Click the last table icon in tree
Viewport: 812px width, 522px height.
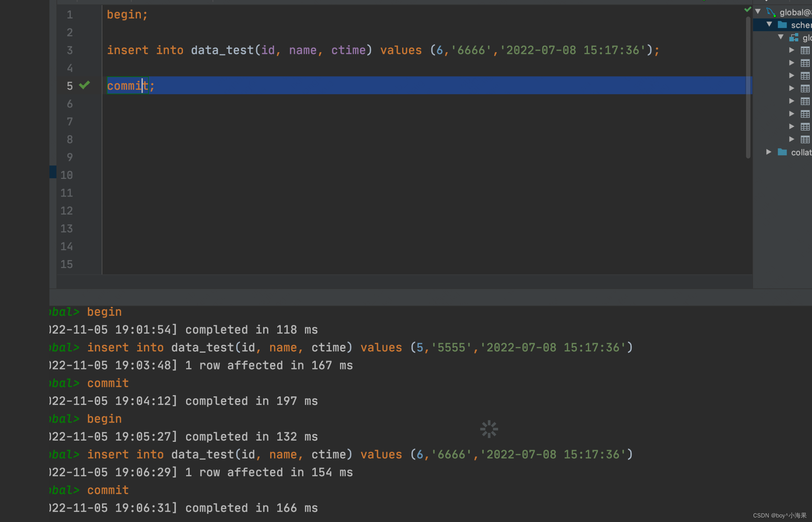[805, 139]
